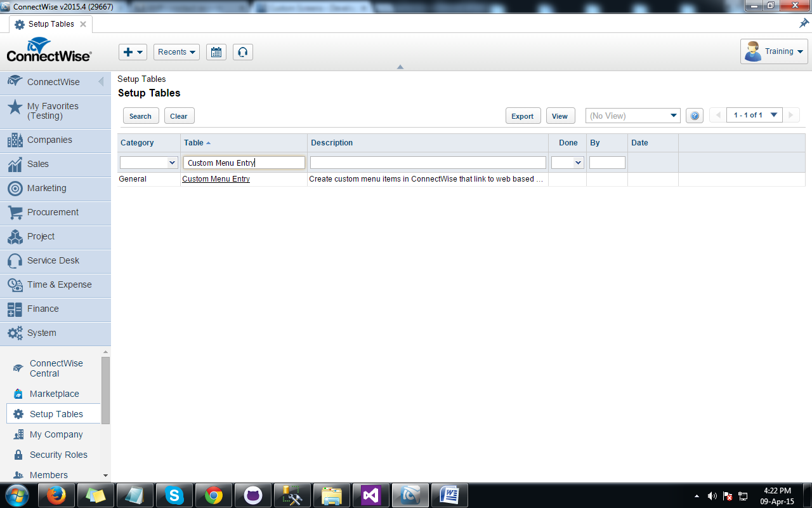The image size is (812, 508).
Task: Click the Time & Expense icon
Action: [15, 284]
